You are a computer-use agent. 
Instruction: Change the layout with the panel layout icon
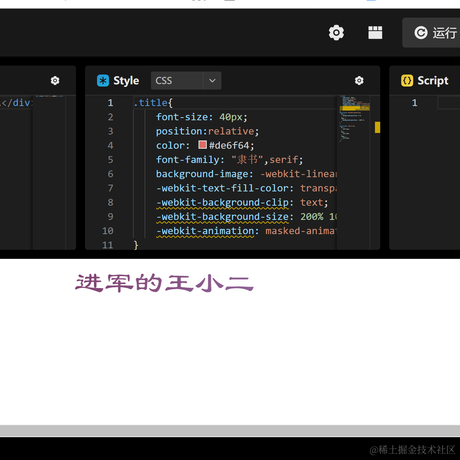[375, 33]
